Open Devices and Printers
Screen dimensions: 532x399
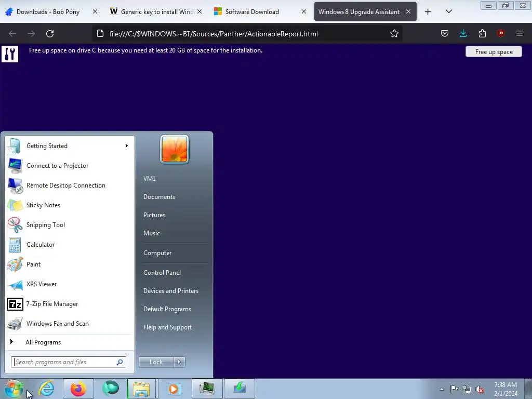170,291
